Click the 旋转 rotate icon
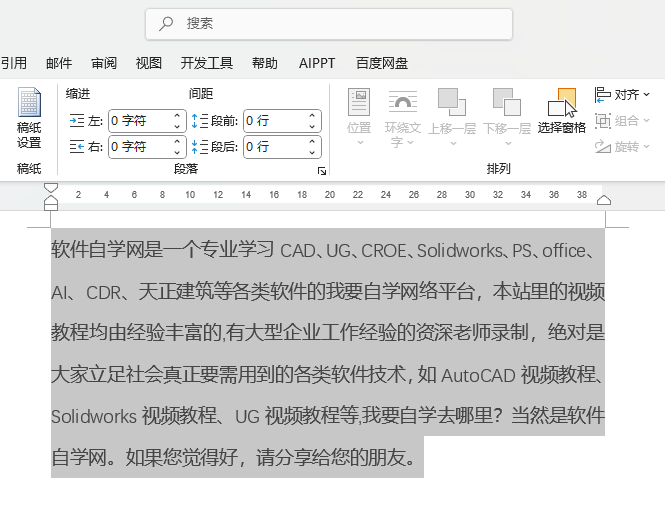Viewport: 665px width, 522px height. tap(603, 147)
